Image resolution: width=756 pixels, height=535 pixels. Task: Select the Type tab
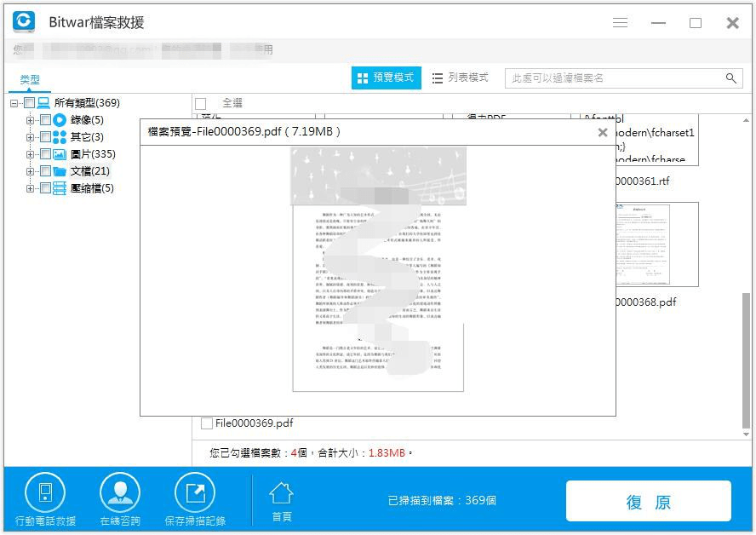tap(30, 79)
